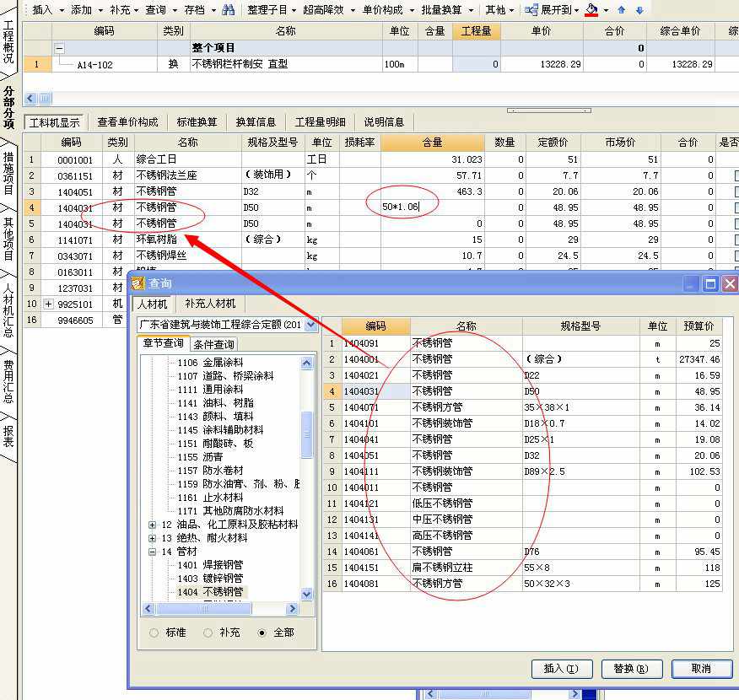739x700 pixels.
Task: Toggle checkbox in row 0361151 不锈钢法兰座
Action: [x=736, y=175]
